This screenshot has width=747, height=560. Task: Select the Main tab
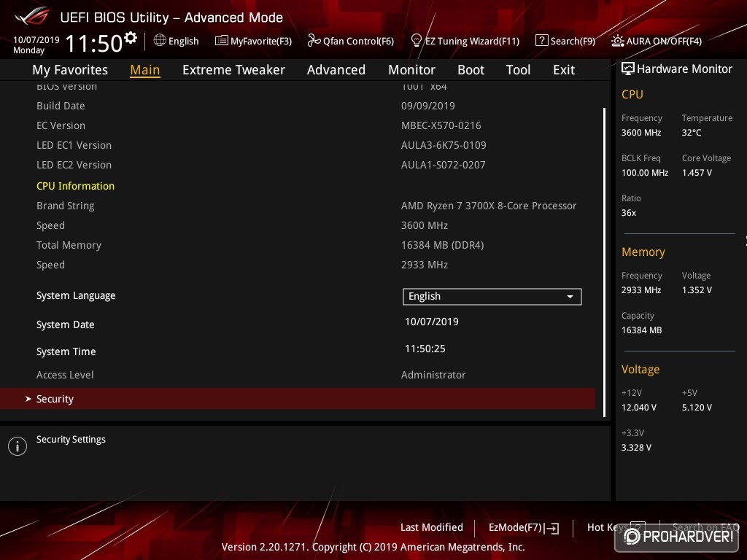[145, 70]
